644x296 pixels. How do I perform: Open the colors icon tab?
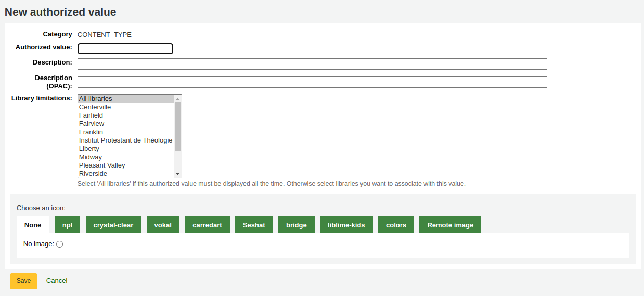396,225
